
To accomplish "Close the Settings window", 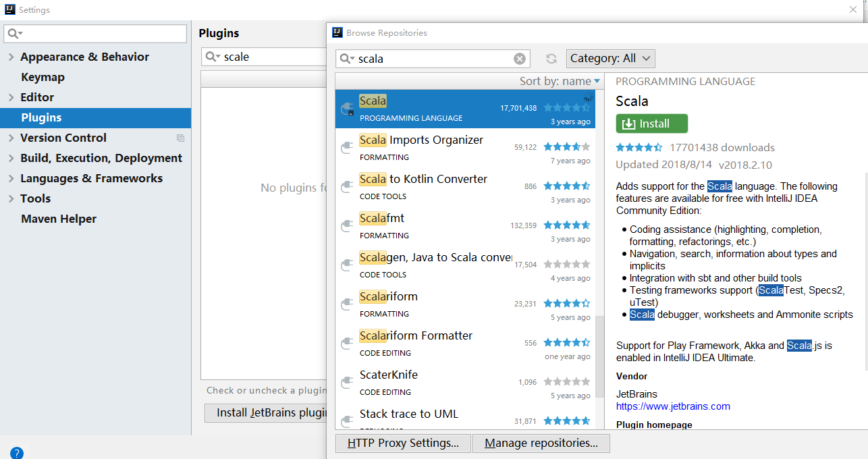I will click(x=853, y=9).
